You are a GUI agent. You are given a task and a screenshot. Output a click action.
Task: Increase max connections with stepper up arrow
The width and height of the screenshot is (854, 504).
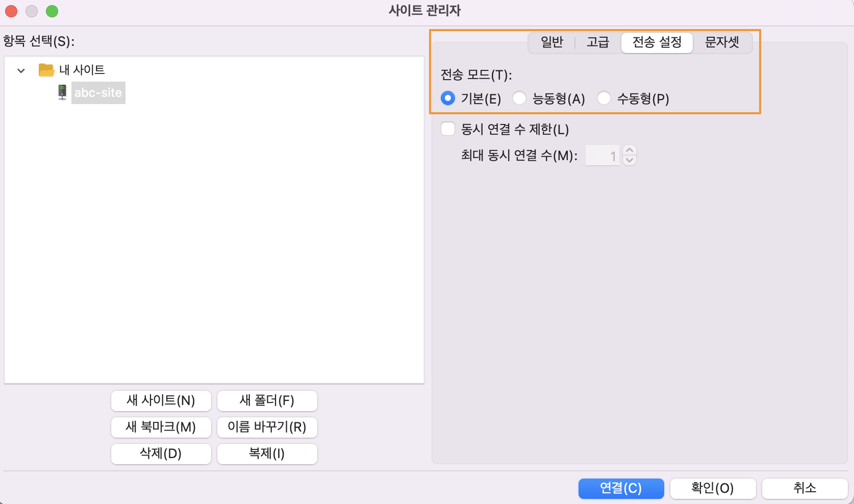(x=630, y=150)
